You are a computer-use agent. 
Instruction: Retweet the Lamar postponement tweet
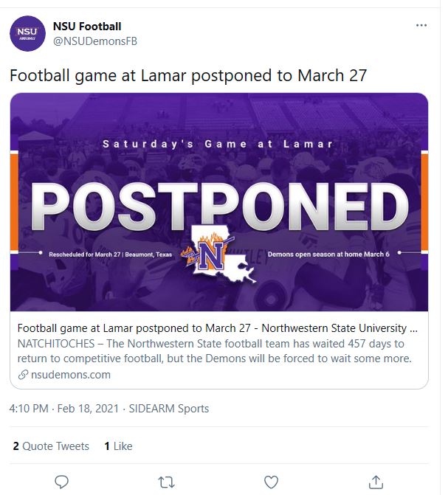[167, 482]
